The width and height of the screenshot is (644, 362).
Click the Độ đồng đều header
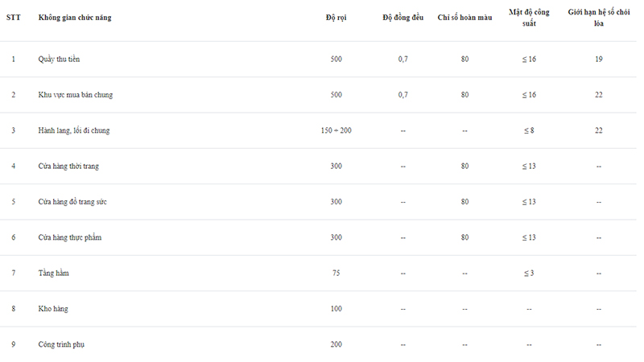[x=403, y=18]
